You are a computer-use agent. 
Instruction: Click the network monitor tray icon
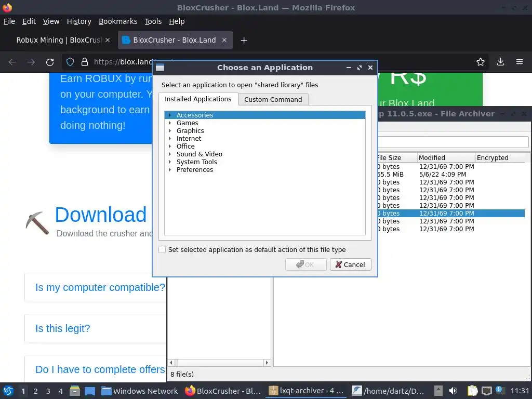[487, 391]
